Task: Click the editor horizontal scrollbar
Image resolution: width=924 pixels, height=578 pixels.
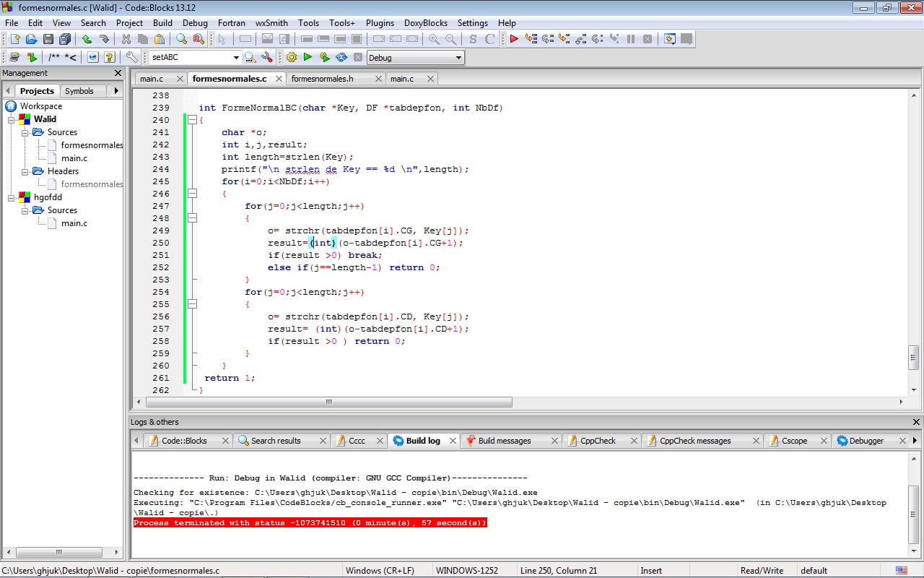Action: 328,402
